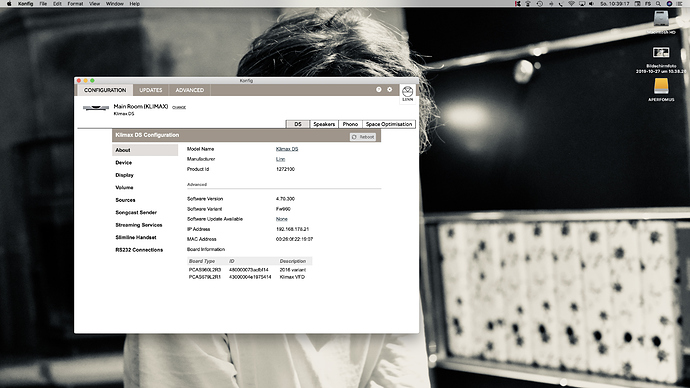Click the menu bar clock showing 10:39:17
Image resolution: width=690 pixels, height=388 pixels.
pyautogui.click(x=615, y=4)
